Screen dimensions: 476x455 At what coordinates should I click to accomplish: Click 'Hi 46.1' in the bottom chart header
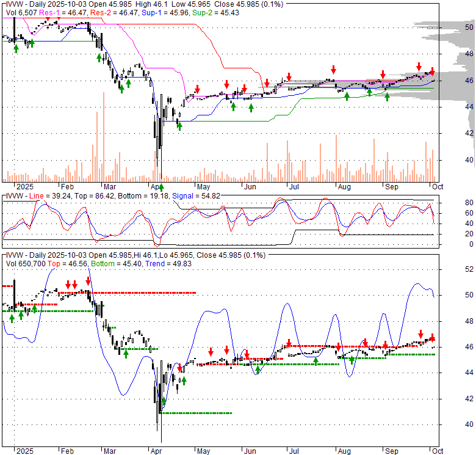coord(146,255)
